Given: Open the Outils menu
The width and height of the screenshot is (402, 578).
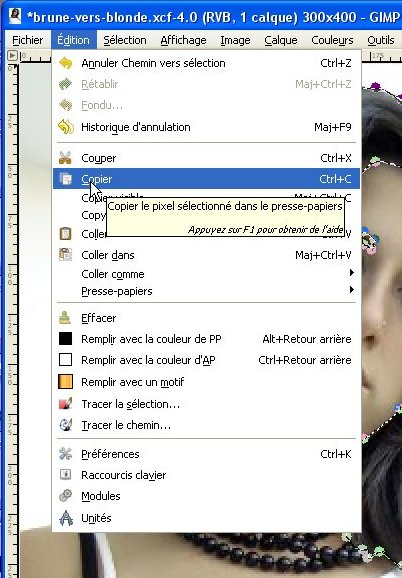Looking at the screenshot, I should click(x=381, y=40).
